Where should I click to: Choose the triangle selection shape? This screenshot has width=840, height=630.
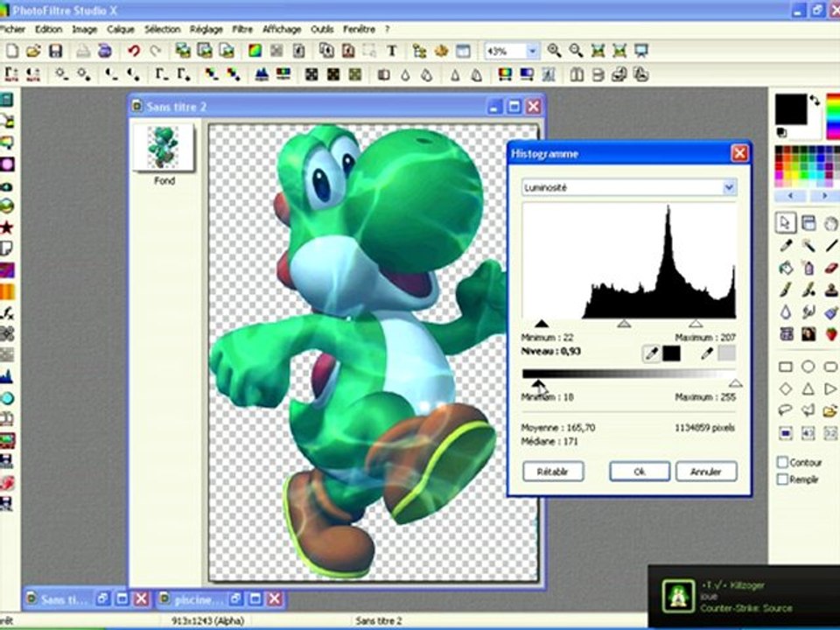tap(808, 388)
